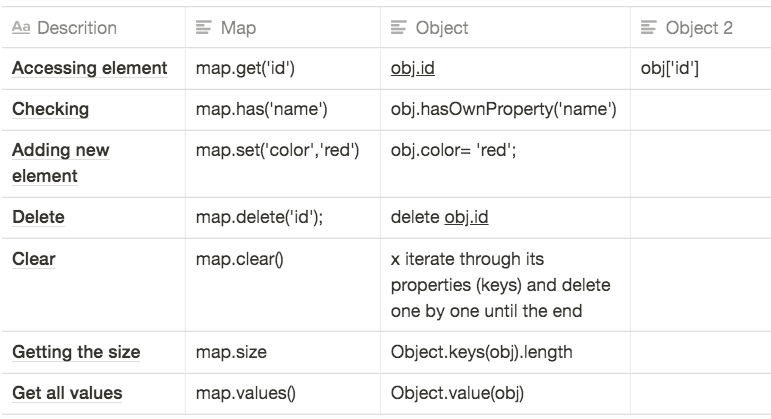Viewport: 771px width, 419px height.
Task: Select the obj.hasOwnProperty('name') cell
Action: 503,109
